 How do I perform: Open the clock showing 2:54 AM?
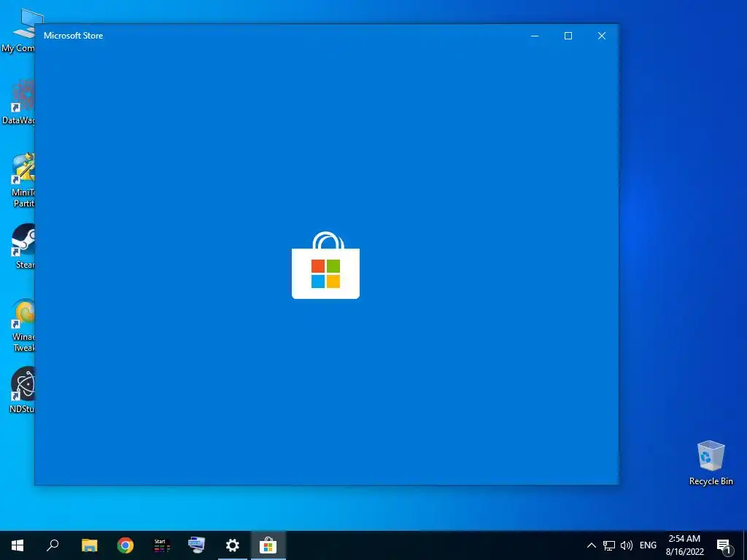pos(684,545)
